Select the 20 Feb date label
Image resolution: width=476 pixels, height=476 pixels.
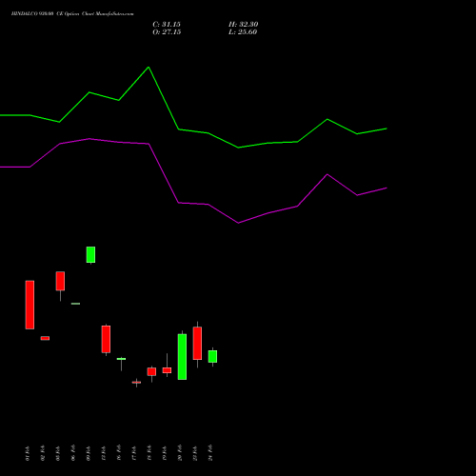pyautogui.click(x=180, y=453)
